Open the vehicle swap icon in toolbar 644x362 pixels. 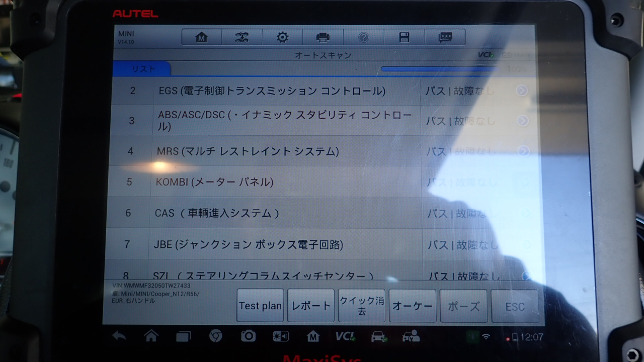pos(242,37)
